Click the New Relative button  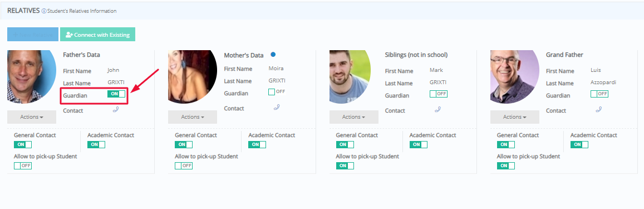point(33,35)
